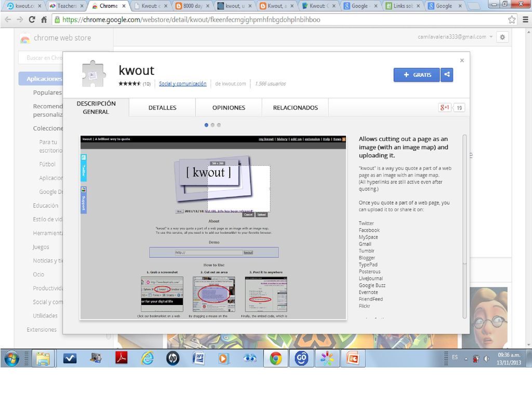
Task: Click the browser forward arrow
Action: [x=20, y=20]
